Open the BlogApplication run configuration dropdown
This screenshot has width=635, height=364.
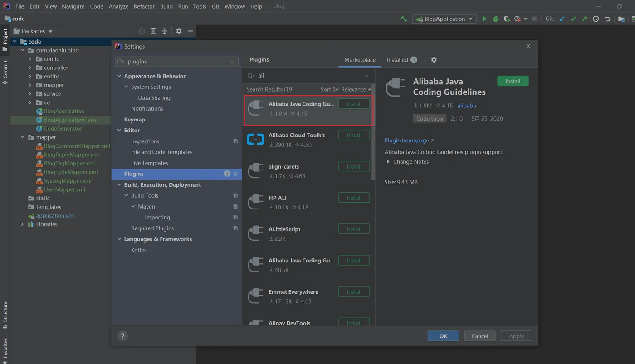pos(444,19)
